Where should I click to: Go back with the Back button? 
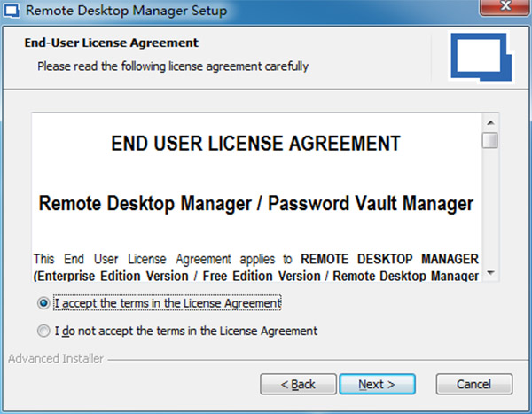298,385
